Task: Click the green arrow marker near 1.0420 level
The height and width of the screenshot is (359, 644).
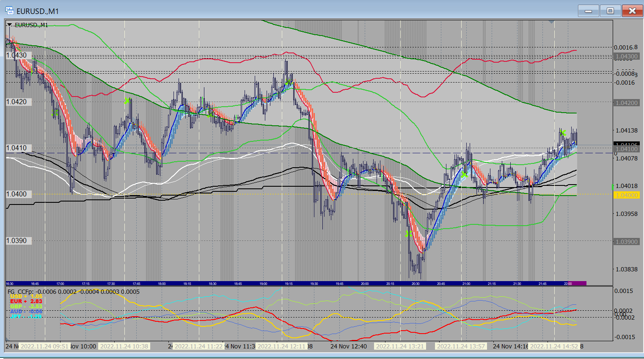Action: 127,101
